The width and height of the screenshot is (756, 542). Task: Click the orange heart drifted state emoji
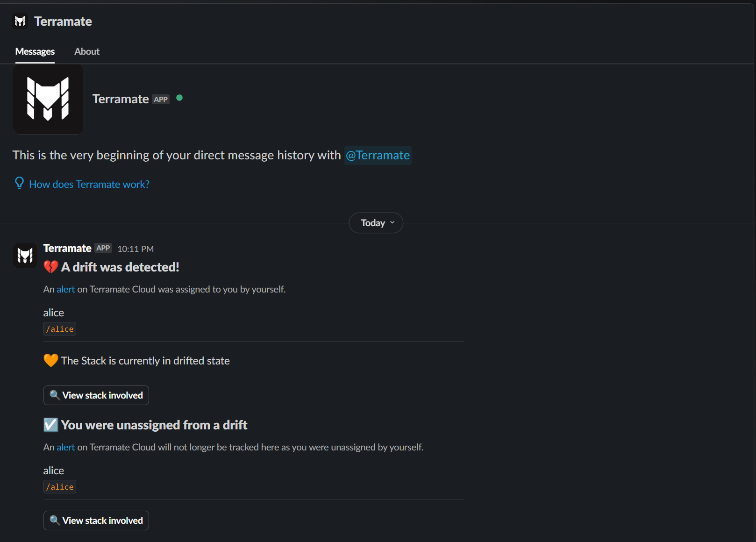[50, 360]
